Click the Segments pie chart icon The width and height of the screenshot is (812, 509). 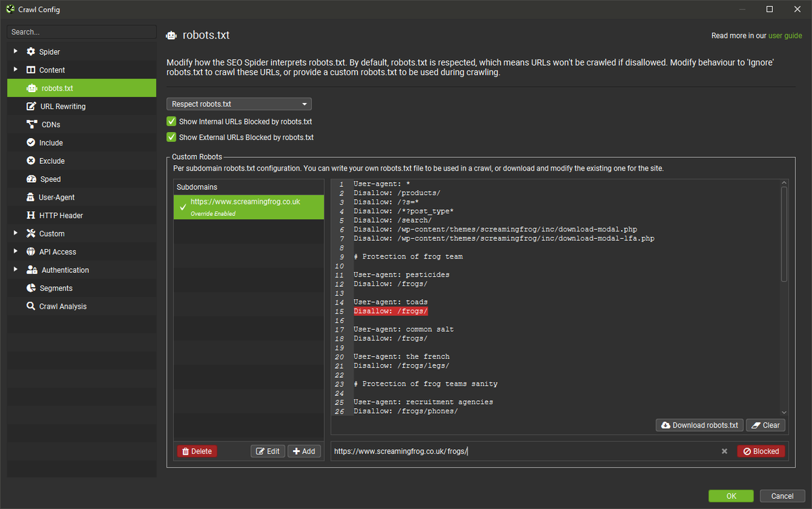click(x=30, y=288)
